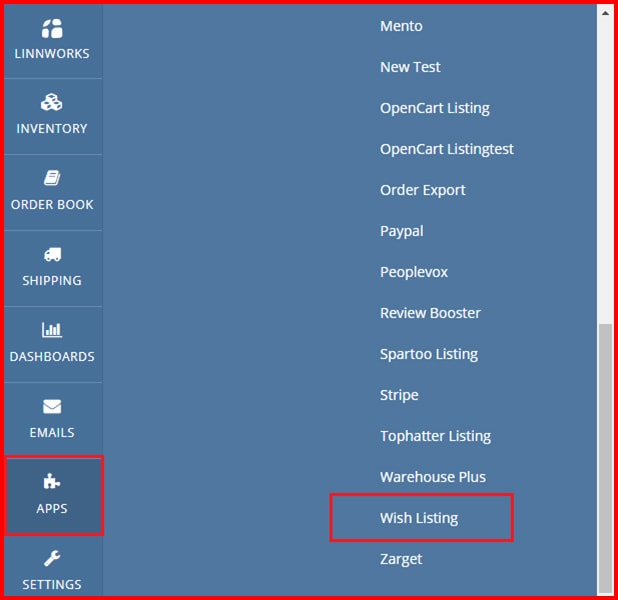Screen dimensions: 618x600
Task: Open the SETTINGS label
Action: 52,585
